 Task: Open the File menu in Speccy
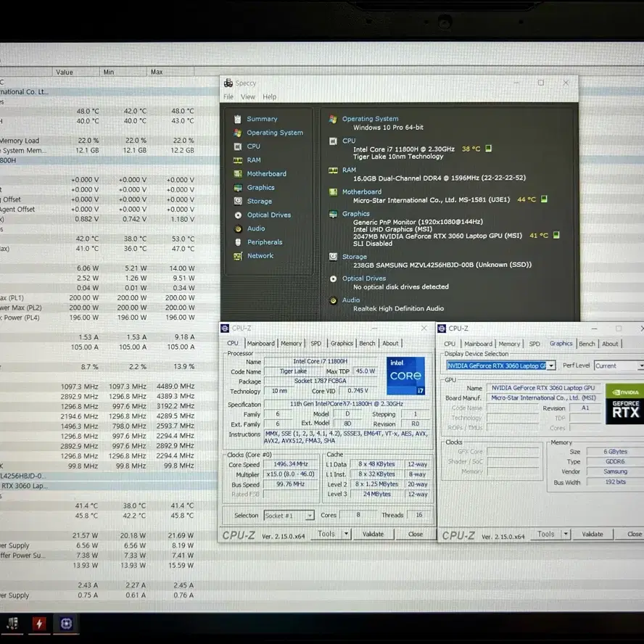(228, 97)
